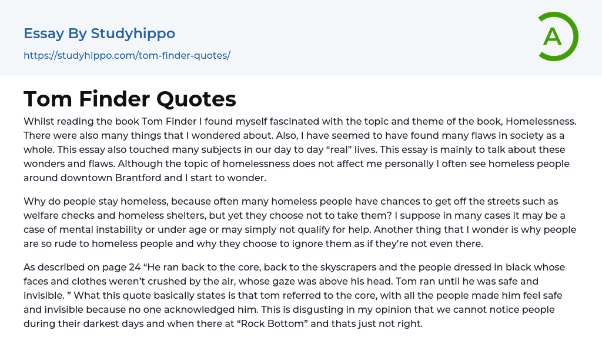This screenshot has height=364, width=602.
Task: Click the "Essay By Studyhippo" header text
Action: pyautogui.click(x=99, y=34)
